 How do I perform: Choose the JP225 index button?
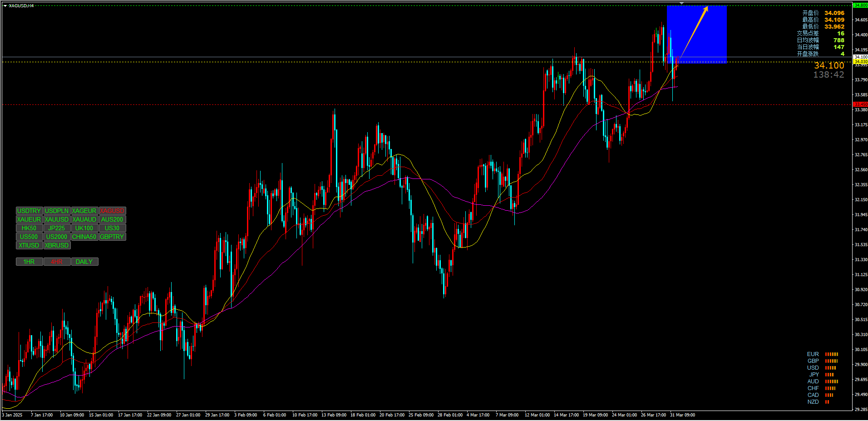pos(57,228)
